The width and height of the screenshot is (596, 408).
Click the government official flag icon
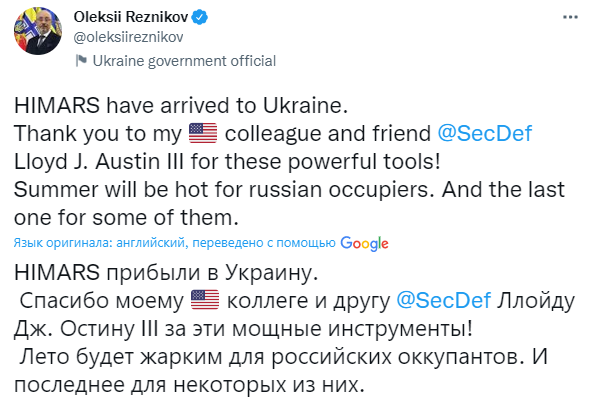[x=81, y=61]
